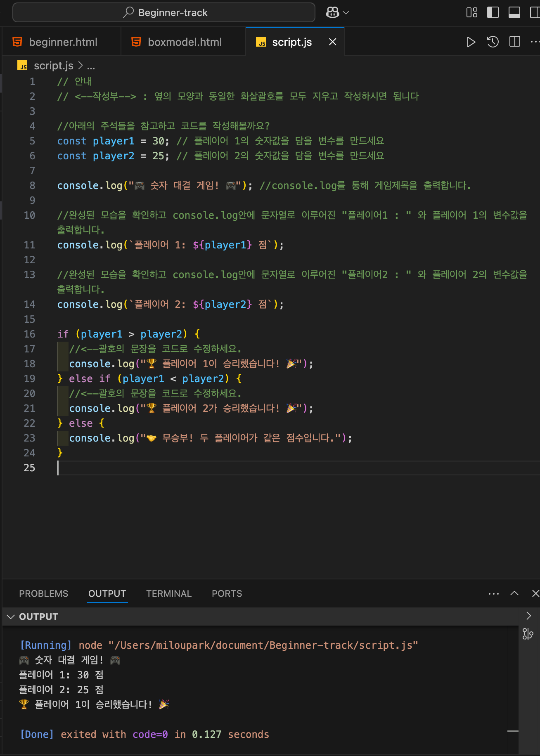Screen dimensions: 540x756
Task: Open the editor More Actions ellipsis
Action: [x=535, y=42]
